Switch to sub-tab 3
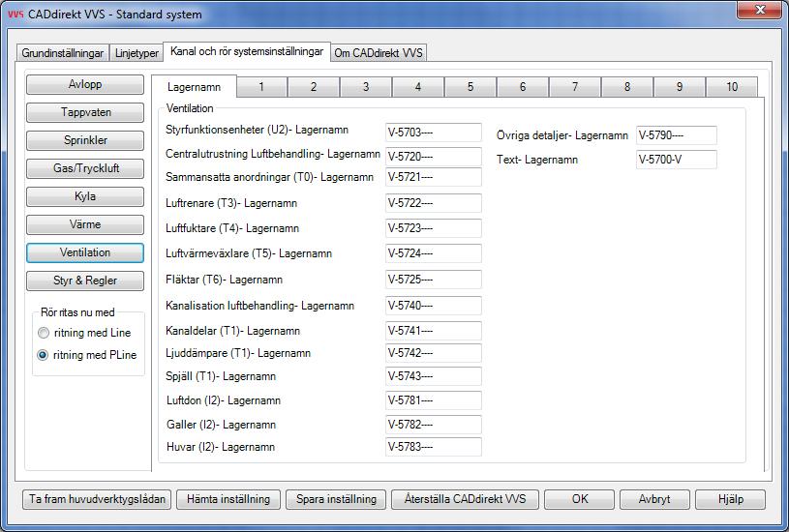The width and height of the screenshot is (789, 532). 366,87
